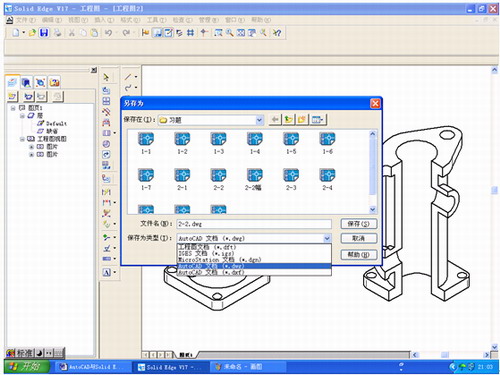
Task: Click the Save disk icon in toolbar
Action: coord(44,33)
